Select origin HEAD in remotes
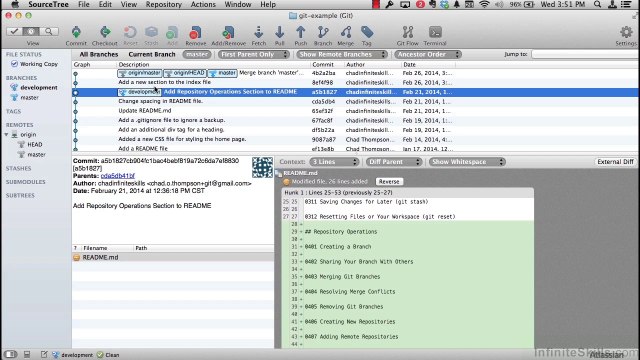This screenshot has height=360, width=640. tap(35, 144)
